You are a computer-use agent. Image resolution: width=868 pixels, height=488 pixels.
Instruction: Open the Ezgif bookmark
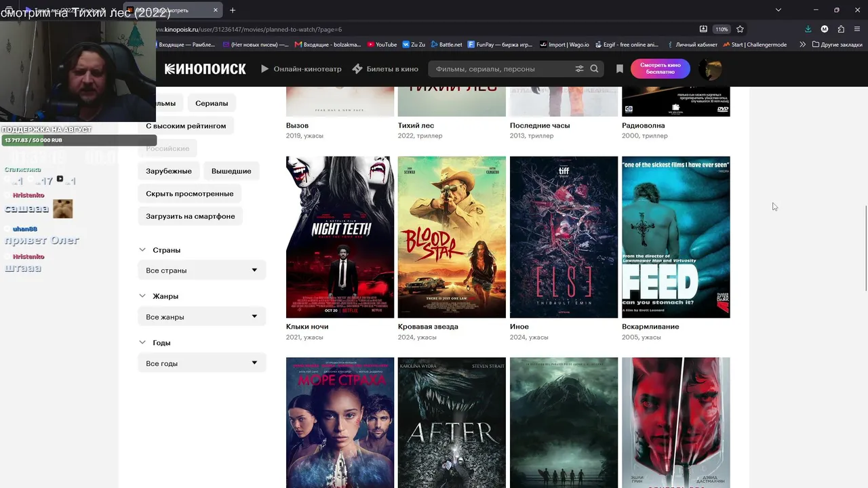[x=626, y=45]
